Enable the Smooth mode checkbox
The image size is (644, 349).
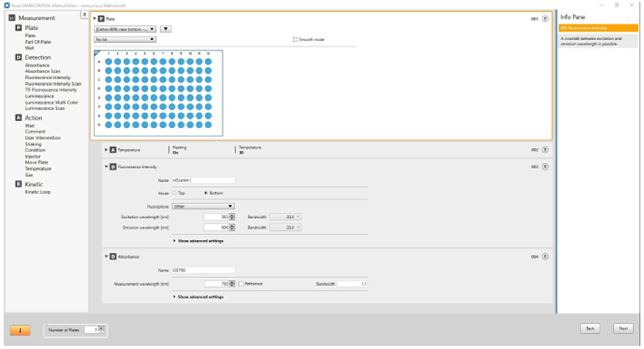(x=295, y=40)
